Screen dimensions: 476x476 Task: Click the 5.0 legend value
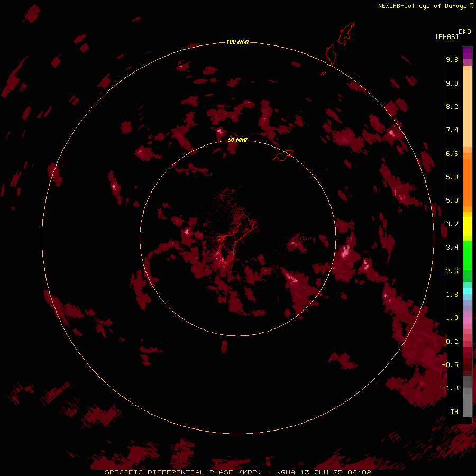click(452, 200)
